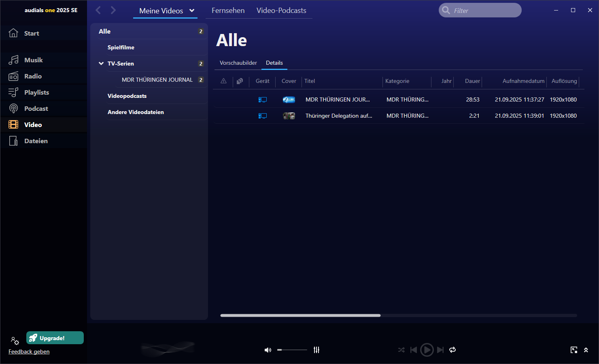The width and height of the screenshot is (599, 364).
Task: Skip to next track
Action: 440,350
